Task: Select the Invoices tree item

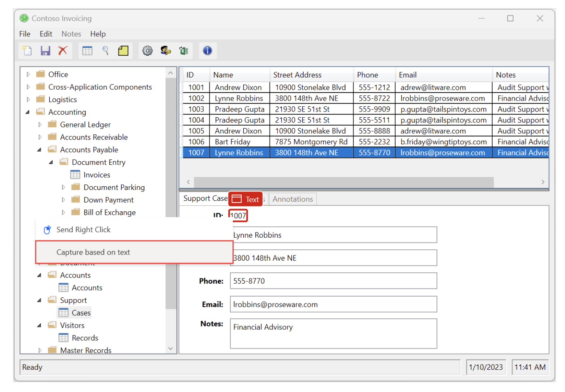Action: pyautogui.click(x=97, y=175)
